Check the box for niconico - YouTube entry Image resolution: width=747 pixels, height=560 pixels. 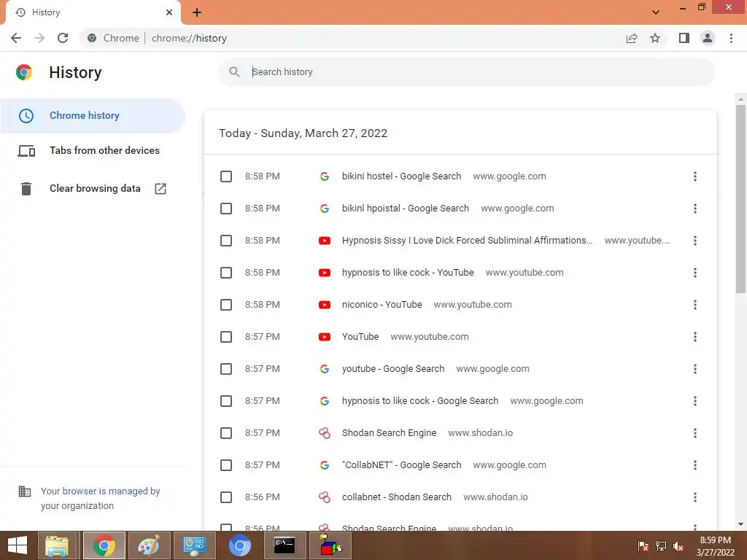226,305
